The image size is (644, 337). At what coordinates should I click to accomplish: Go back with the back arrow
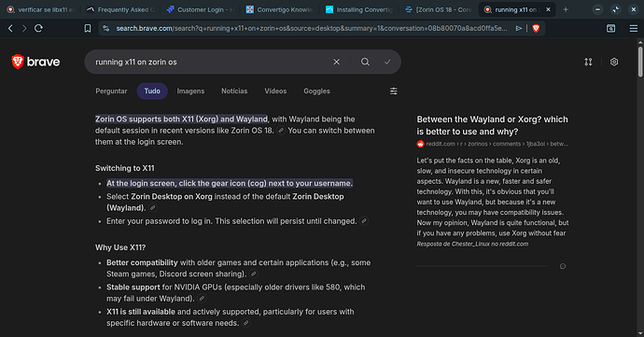(x=10, y=28)
